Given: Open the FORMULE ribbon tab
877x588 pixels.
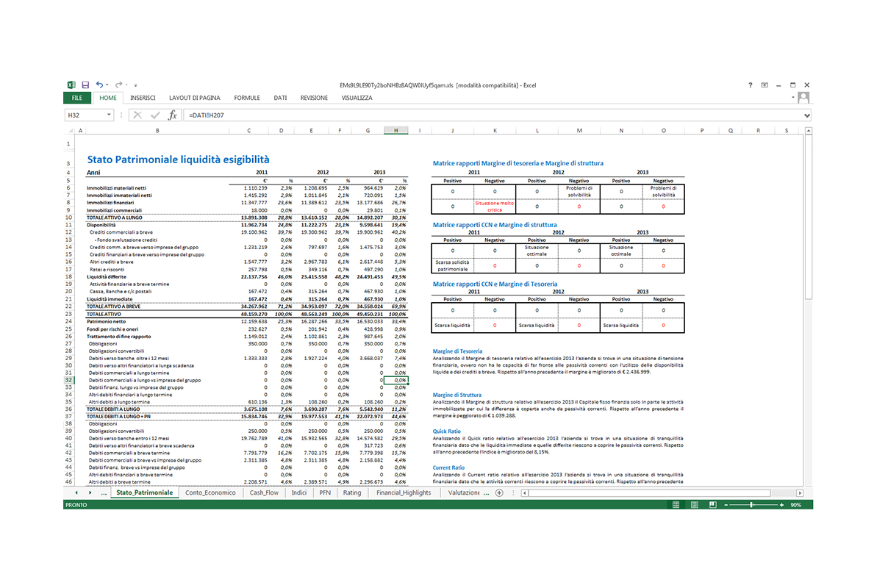Looking at the screenshot, I should click(247, 98).
